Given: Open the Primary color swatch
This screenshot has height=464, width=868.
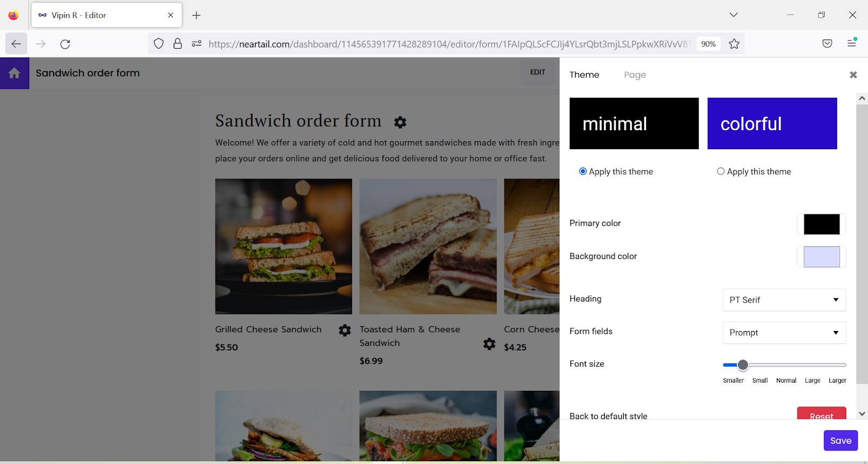Looking at the screenshot, I should 821,224.
